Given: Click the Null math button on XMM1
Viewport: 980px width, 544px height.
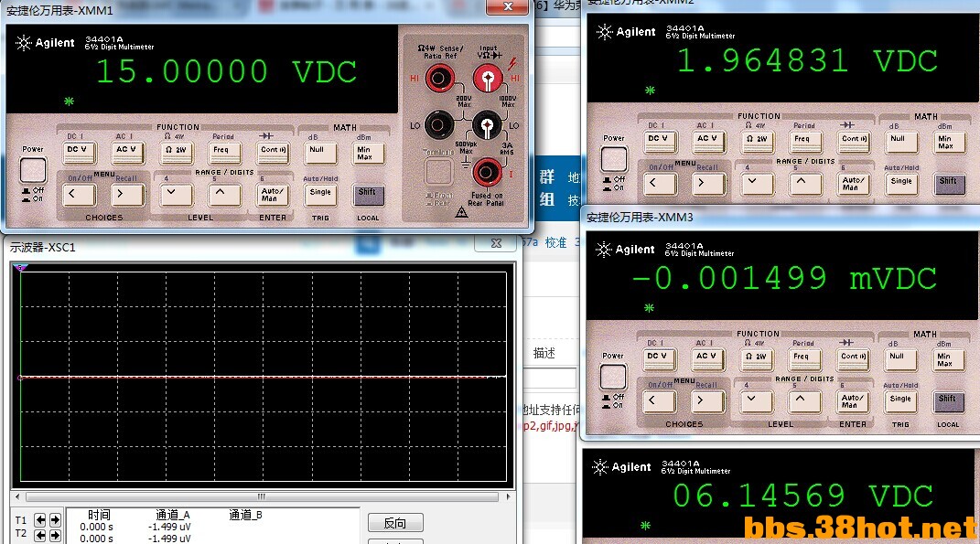Looking at the screenshot, I should (x=320, y=153).
